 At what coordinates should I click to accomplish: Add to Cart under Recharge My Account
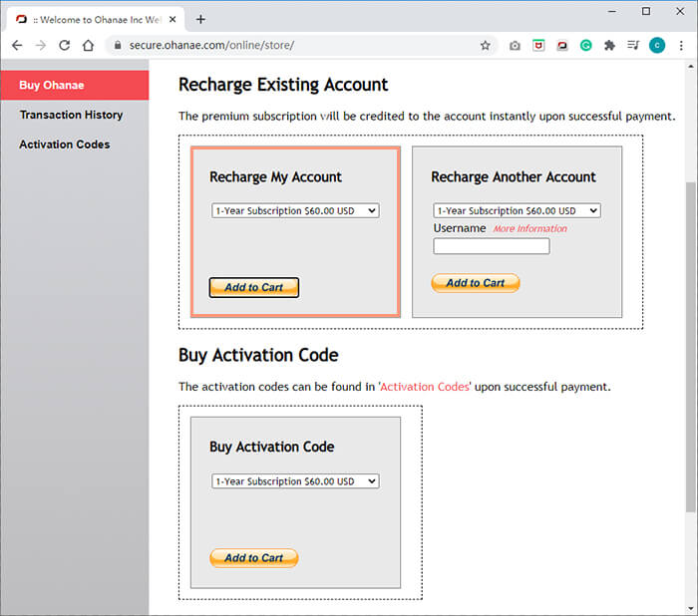click(x=254, y=287)
